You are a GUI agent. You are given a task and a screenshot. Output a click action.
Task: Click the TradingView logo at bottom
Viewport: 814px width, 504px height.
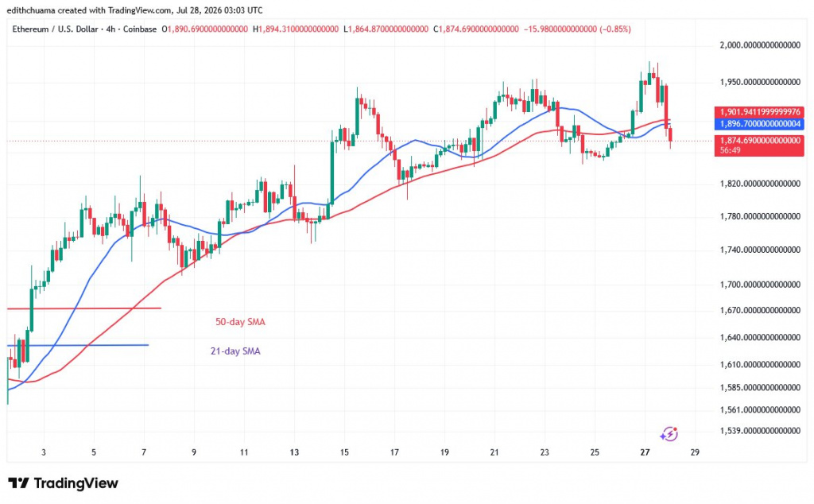click(63, 483)
